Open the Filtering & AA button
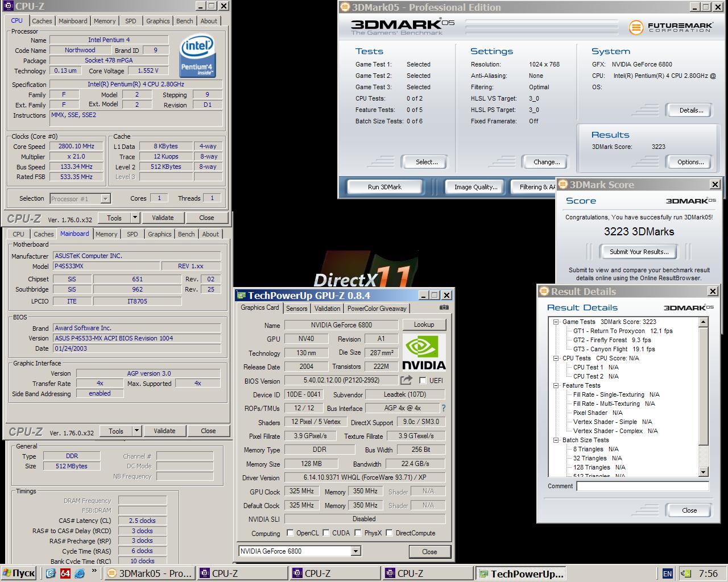The width and height of the screenshot is (728, 582). tap(533, 187)
